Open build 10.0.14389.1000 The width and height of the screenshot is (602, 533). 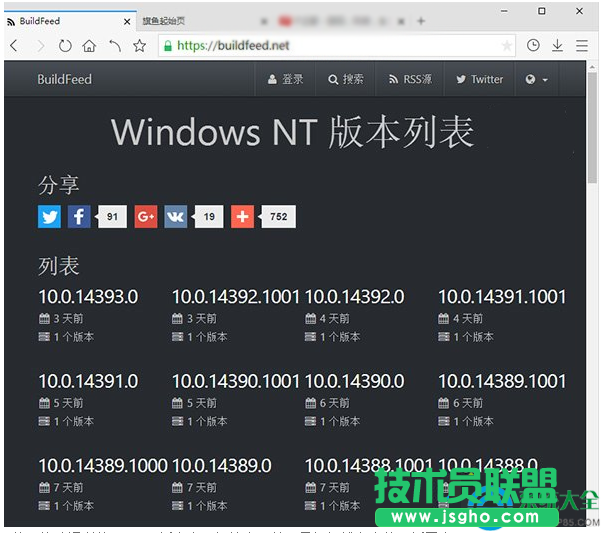(x=103, y=465)
